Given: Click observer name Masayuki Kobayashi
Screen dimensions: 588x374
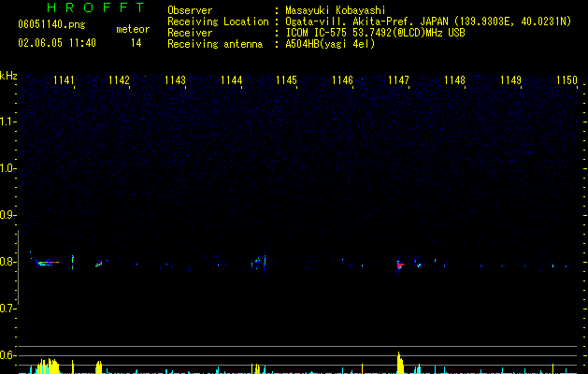Looking at the screenshot, I should [336, 10].
